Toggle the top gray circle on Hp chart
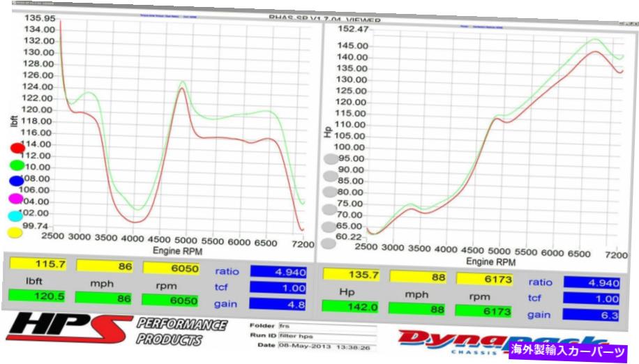This screenshot has height=364, width=639. pyautogui.click(x=330, y=159)
